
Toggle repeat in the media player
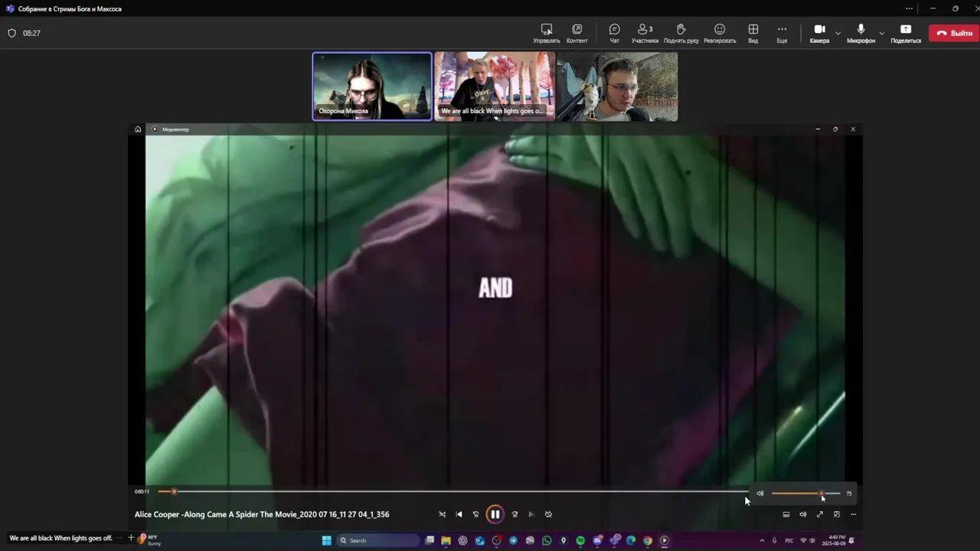[x=548, y=514]
